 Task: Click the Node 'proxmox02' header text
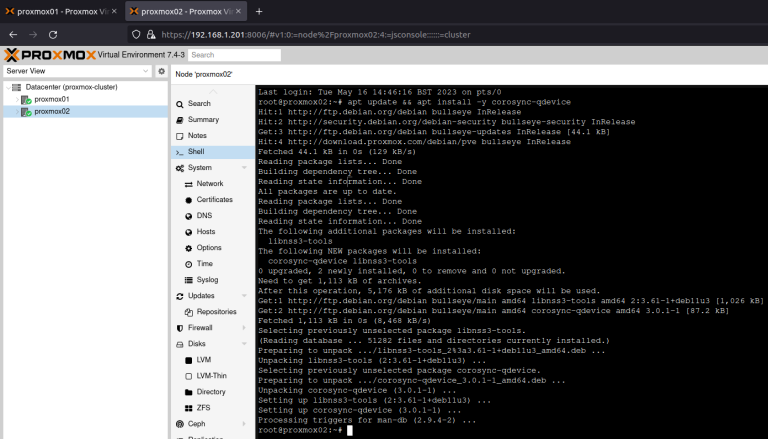tap(204, 74)
